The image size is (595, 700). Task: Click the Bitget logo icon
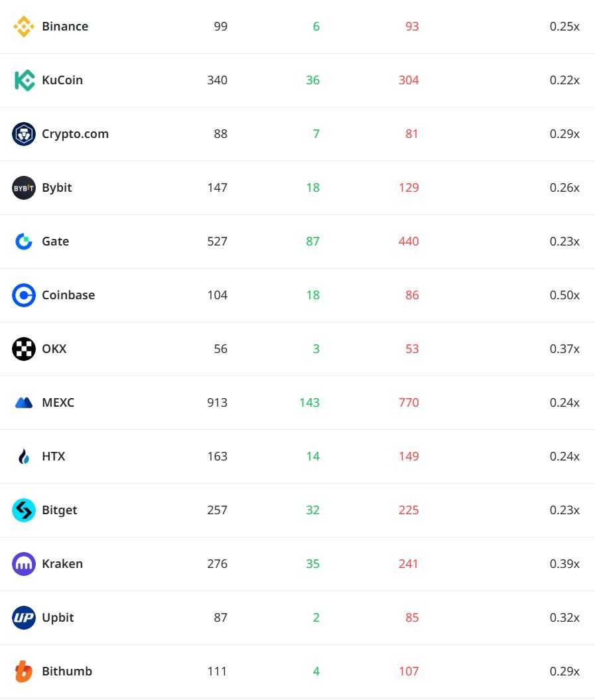pyautogui.click(x=24, y=510)
